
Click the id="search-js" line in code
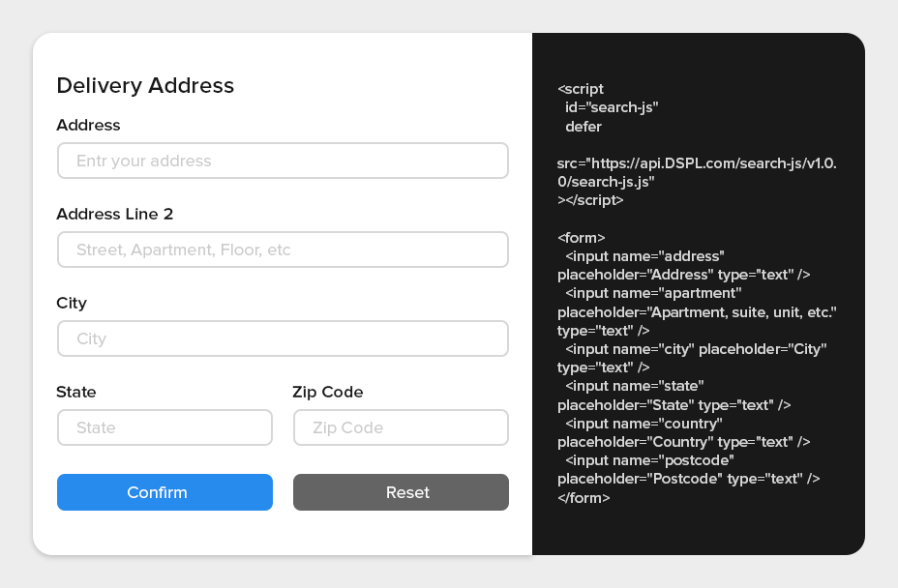click(x=612, y=107)
